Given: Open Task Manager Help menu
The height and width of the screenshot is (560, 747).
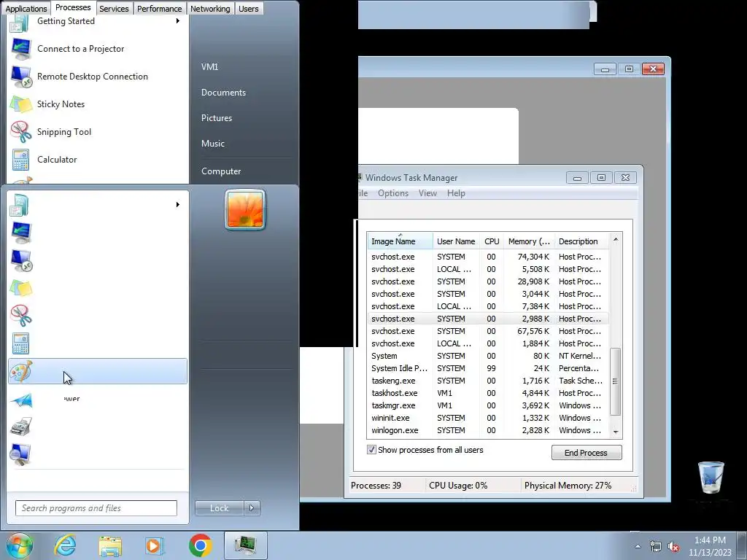Looking at the screenshot, I should coord(456,192).
